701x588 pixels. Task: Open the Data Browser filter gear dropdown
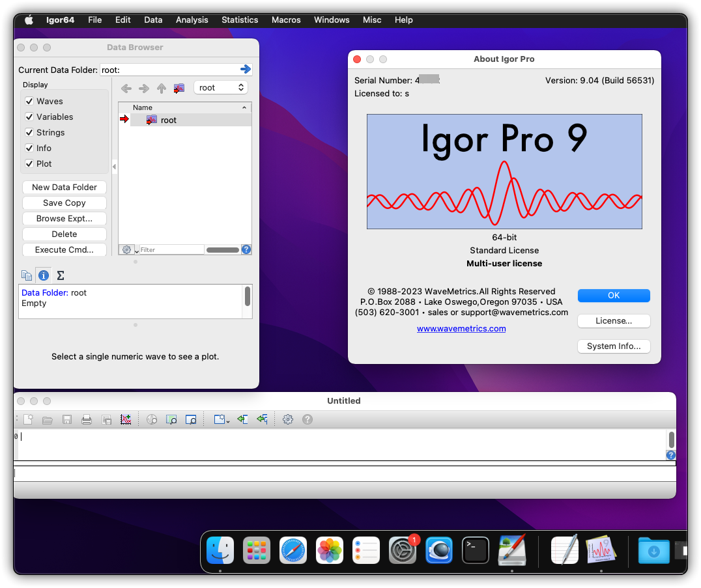pos(128,249)
